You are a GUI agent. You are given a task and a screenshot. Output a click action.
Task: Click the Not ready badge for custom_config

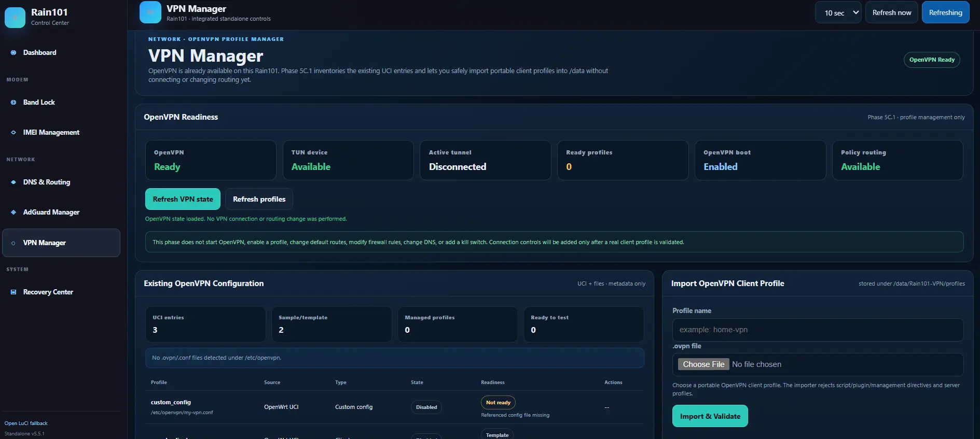[498, 403]
